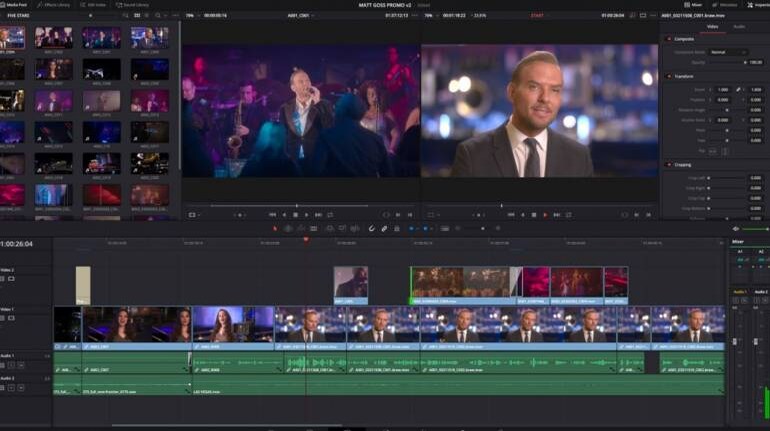Screen dimensions: 770x431
Task: Click the blue flag icon in toolbar
Action: 412,228
